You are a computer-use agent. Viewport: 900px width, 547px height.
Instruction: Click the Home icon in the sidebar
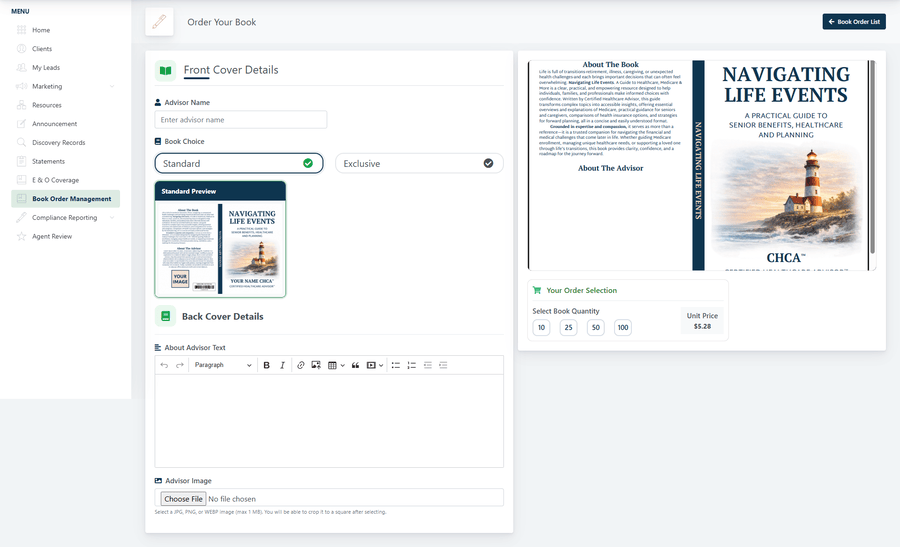(x=21, y=30)
